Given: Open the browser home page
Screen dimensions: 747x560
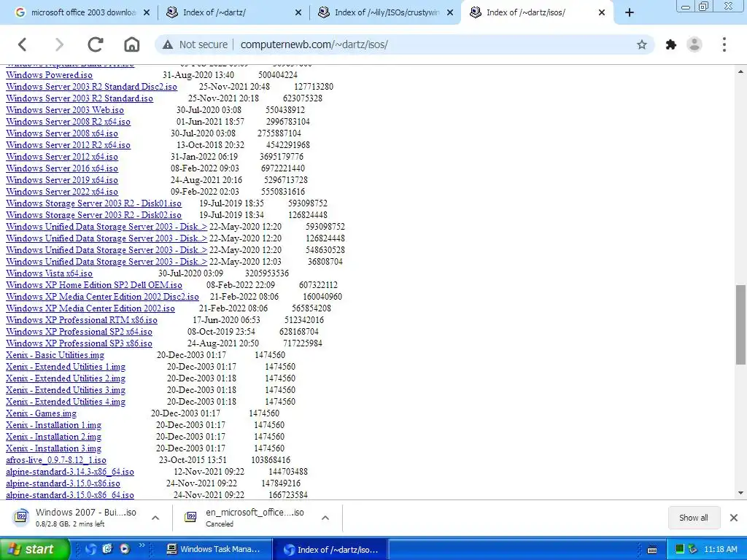Looking at the screenshot, I should [x=132, y=44].
